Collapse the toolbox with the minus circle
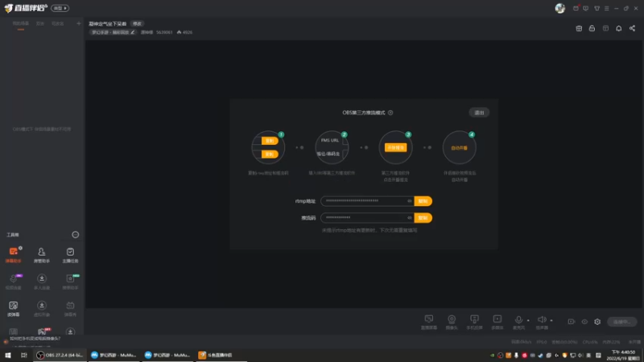 pos(75,235)
